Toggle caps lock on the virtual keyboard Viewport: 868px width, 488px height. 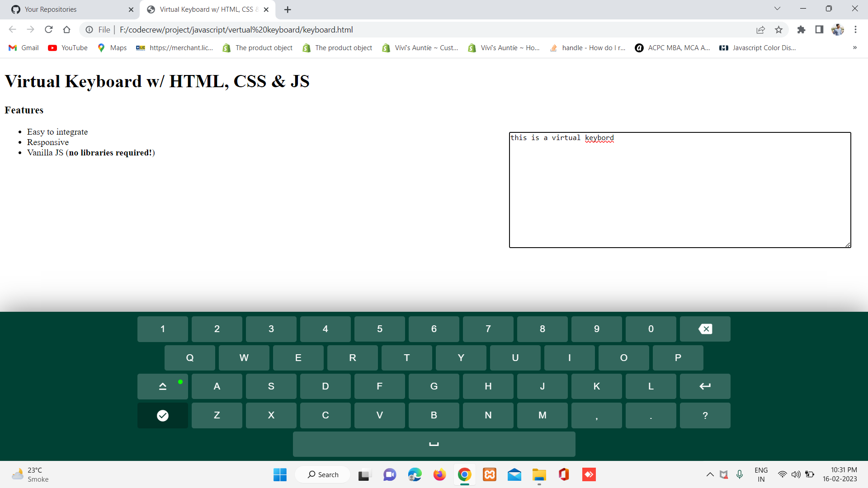tap(162, 386)
